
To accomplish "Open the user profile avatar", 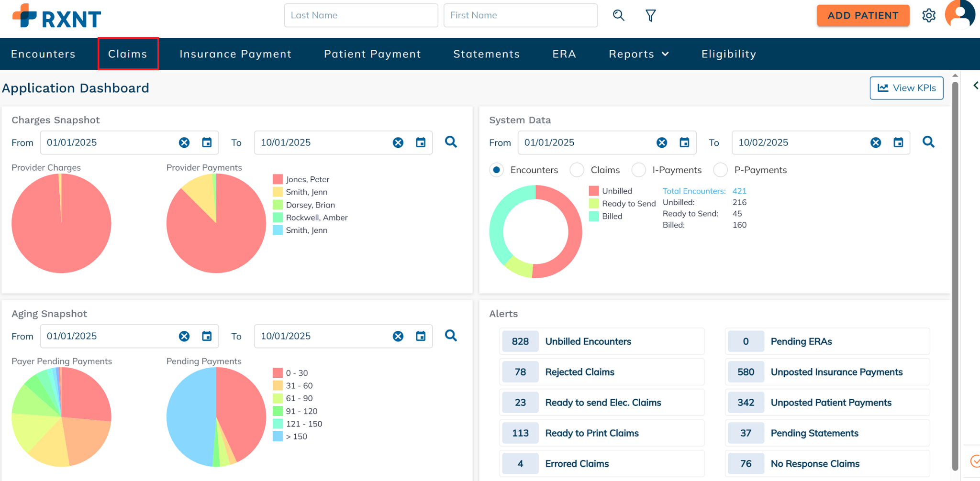I will point(959,14).
